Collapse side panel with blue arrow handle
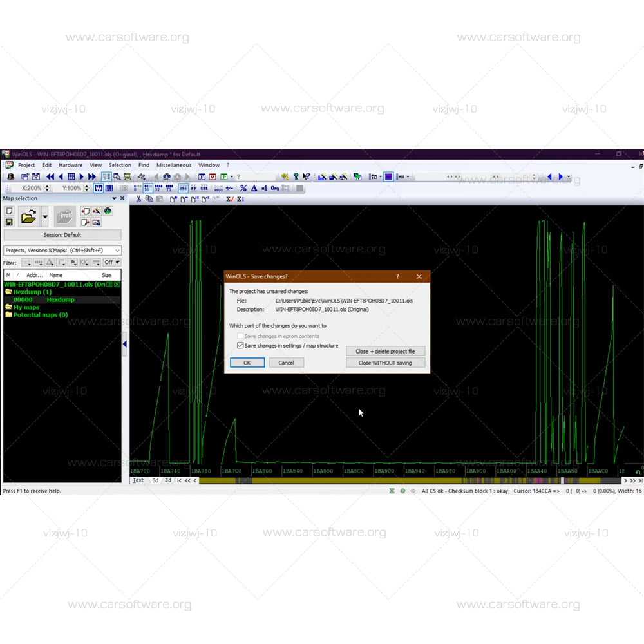Screen dimensions: 644x644 point(124,344)
